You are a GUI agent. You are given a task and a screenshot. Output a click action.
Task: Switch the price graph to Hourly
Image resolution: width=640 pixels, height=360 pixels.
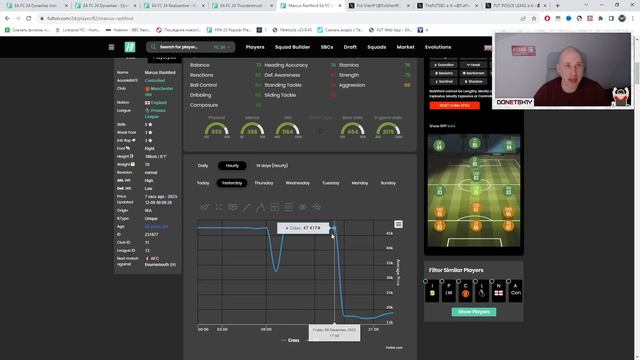[232, 166]
